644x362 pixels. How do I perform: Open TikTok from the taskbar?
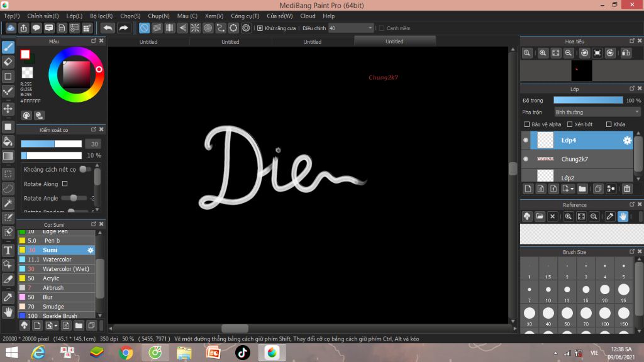point(242,353)
